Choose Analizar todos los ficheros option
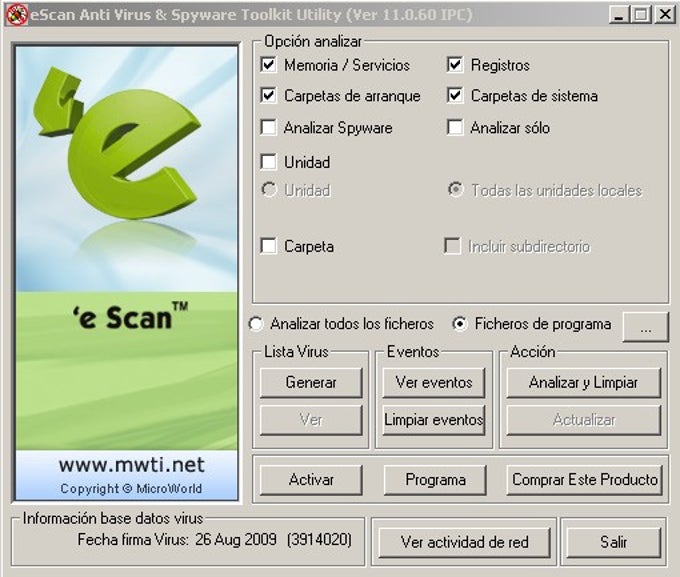Image resolution: width=680 pixels, height=577 pixels. 255,324
